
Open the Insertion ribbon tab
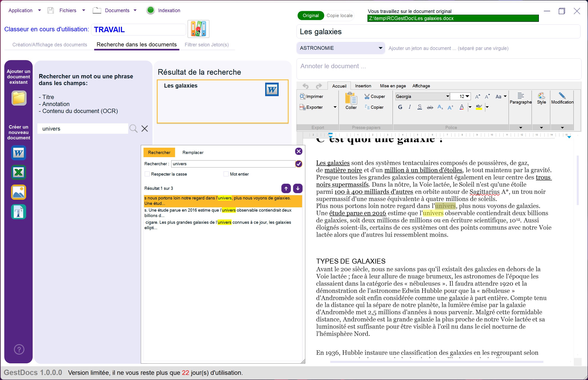363,86
